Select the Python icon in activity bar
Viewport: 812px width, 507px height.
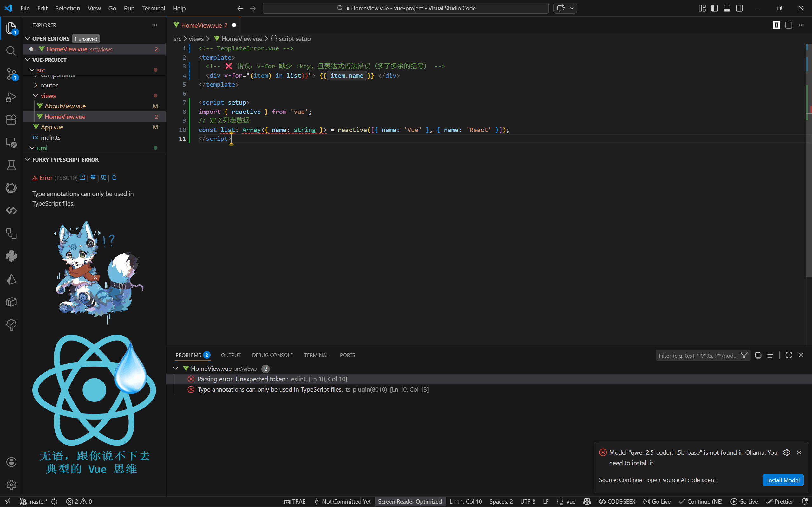(x=11, y=256)
